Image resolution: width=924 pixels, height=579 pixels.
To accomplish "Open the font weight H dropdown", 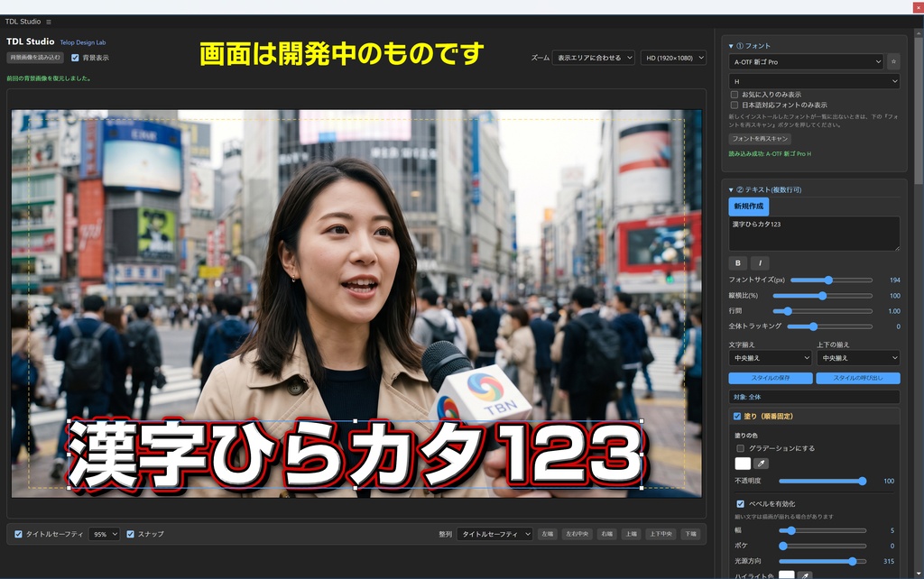I will [x=815, y=81].
